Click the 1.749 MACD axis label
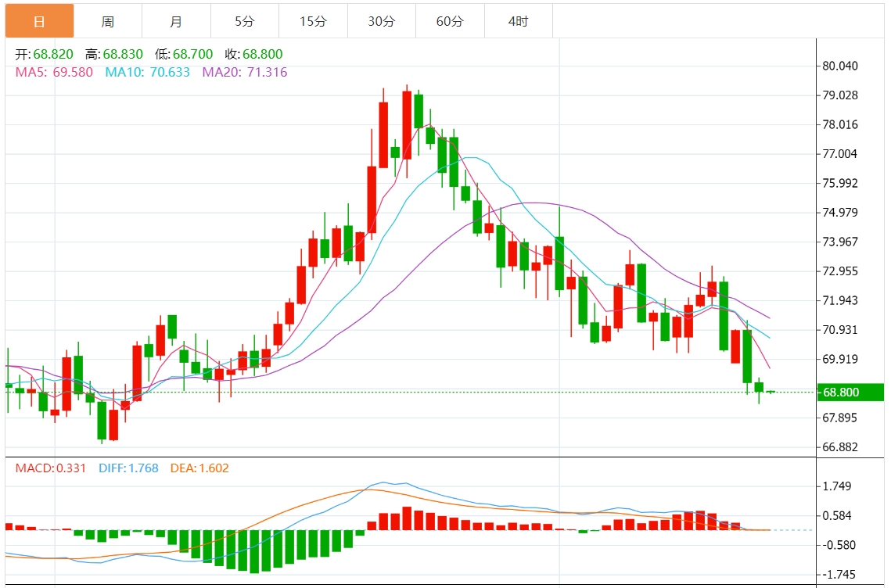This screenshot has height=588, width=891. click(x=837, y=486)
